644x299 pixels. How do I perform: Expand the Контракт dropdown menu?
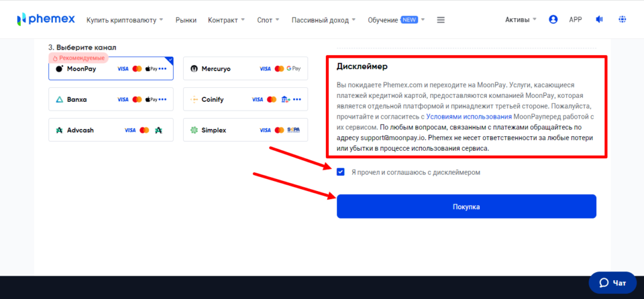pos(226,19)
